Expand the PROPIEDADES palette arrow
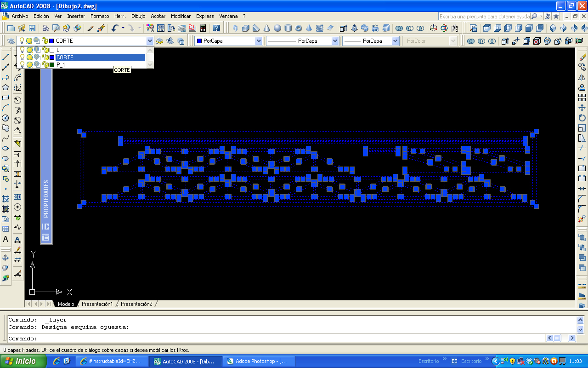This screenshot has height=368, width=588. [46, 226]
